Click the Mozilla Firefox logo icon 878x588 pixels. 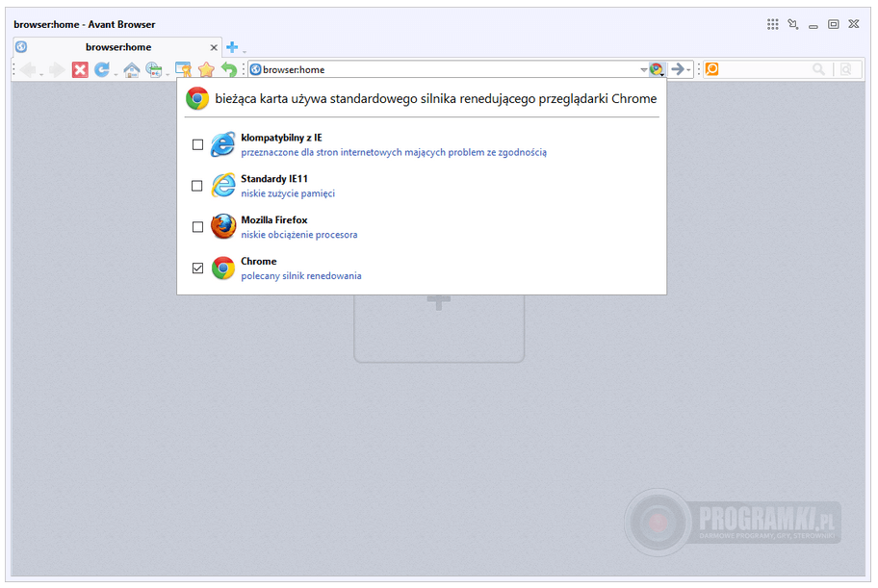(x=222, y=227)
